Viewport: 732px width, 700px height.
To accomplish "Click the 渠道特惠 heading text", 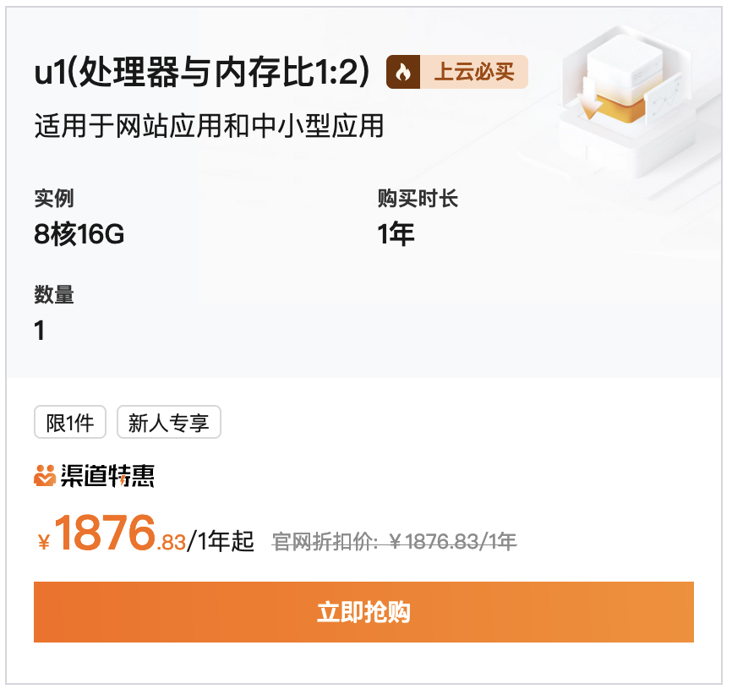I will 107,476.
